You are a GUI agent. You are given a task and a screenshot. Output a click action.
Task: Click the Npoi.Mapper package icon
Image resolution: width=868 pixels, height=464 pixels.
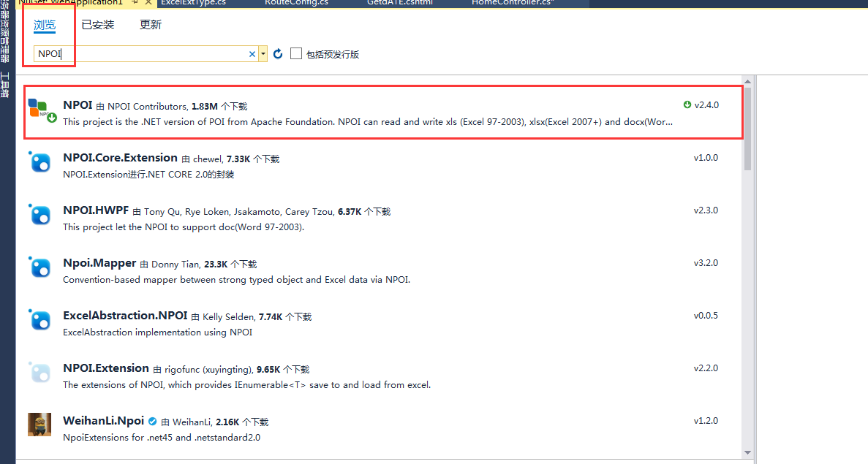[x=39, y=267]
